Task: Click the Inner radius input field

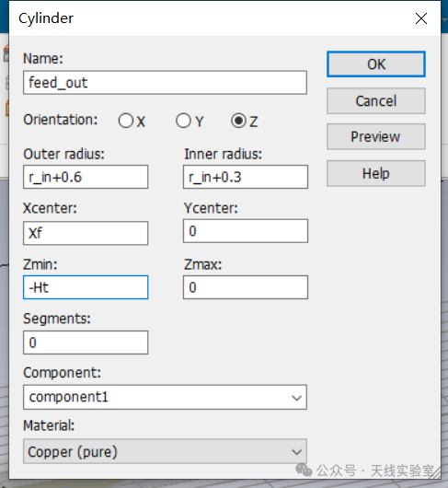Action: tap(246, 177)
